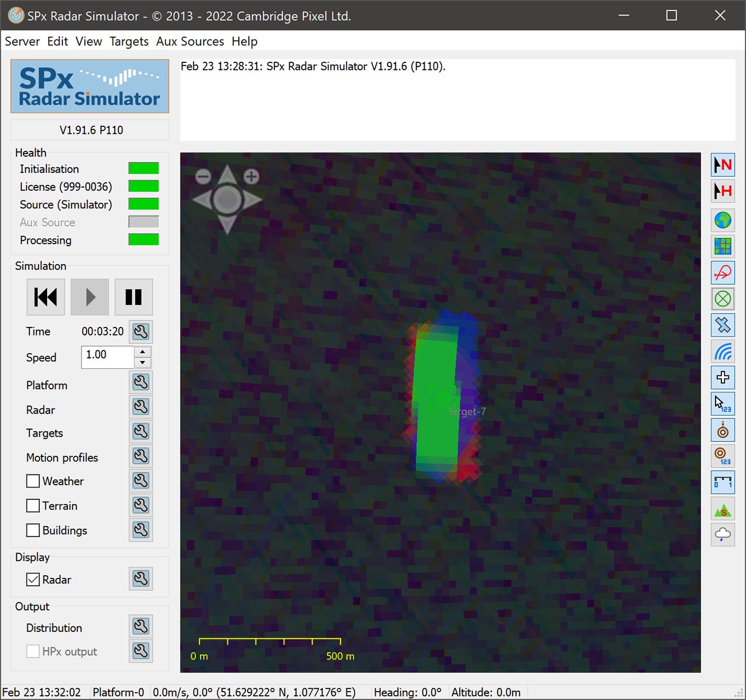Viewport: 746px width, 700px height.
Task: Open the Targets menu
Action: click(x=129, y=41)
